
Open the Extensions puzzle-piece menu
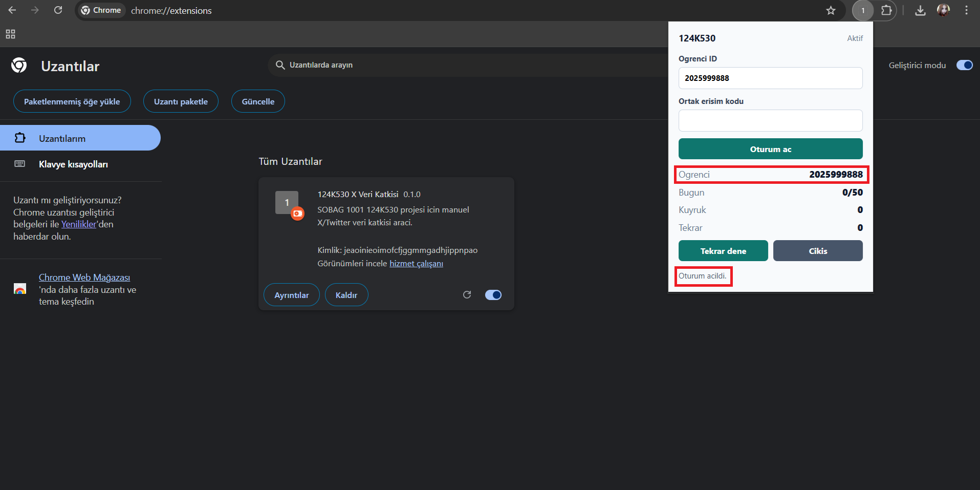pos(886,10)
